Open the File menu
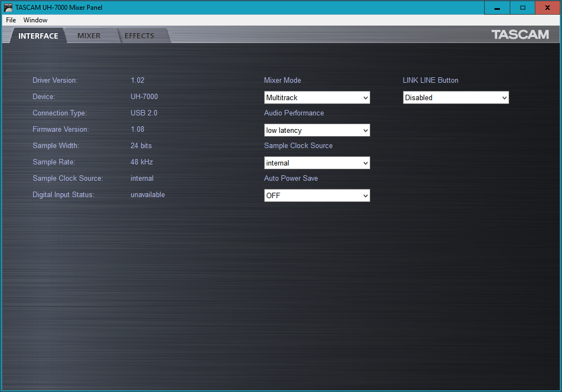This screenshot has height=392, width=562. coord(11,20)
